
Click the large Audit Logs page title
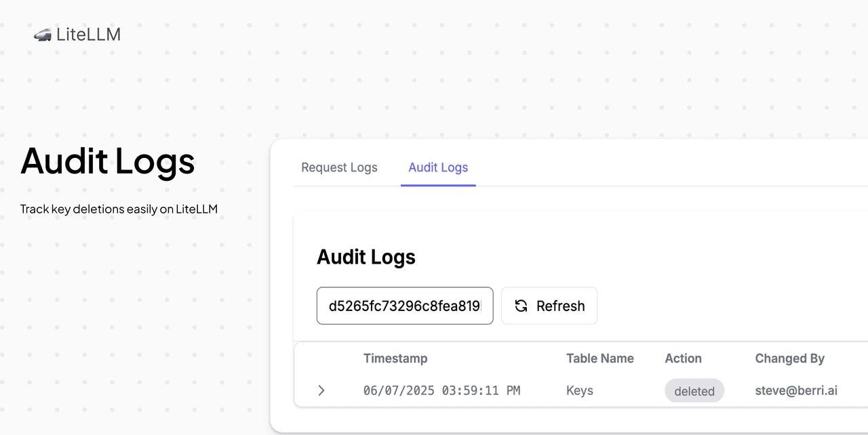(108, 161)
